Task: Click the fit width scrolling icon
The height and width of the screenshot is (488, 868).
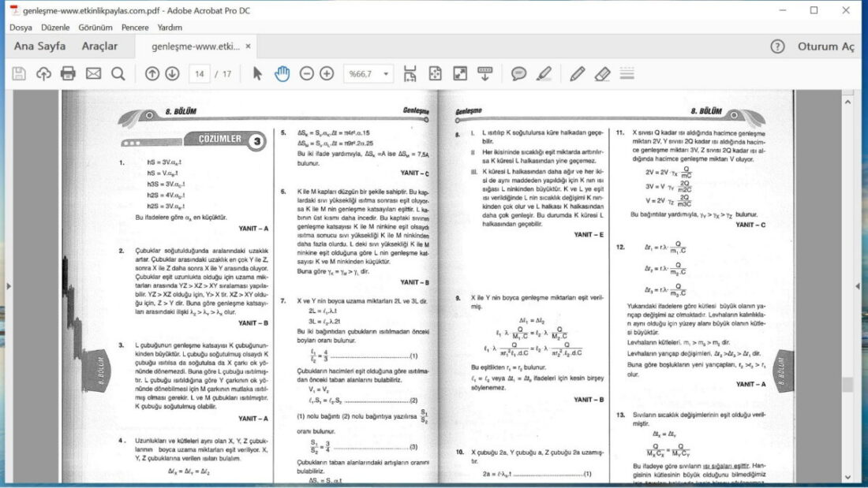Action: pyautogui.click(x=410, y=73)
